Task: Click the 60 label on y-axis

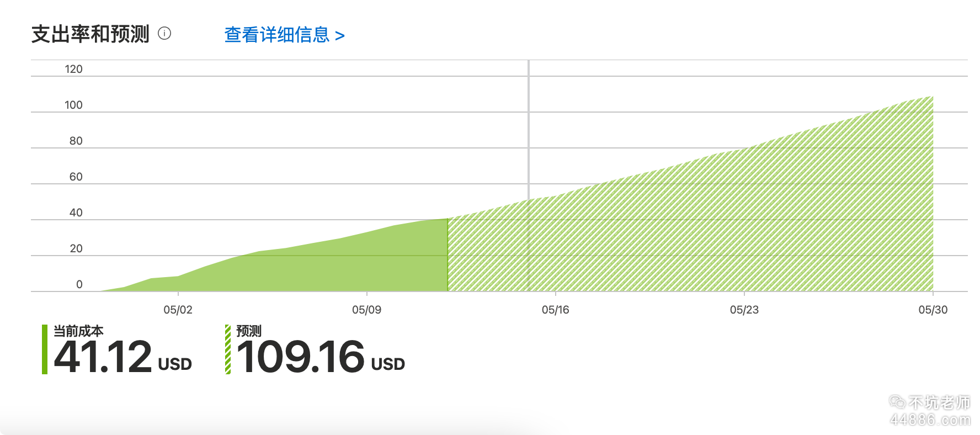Action: (76, 177)
